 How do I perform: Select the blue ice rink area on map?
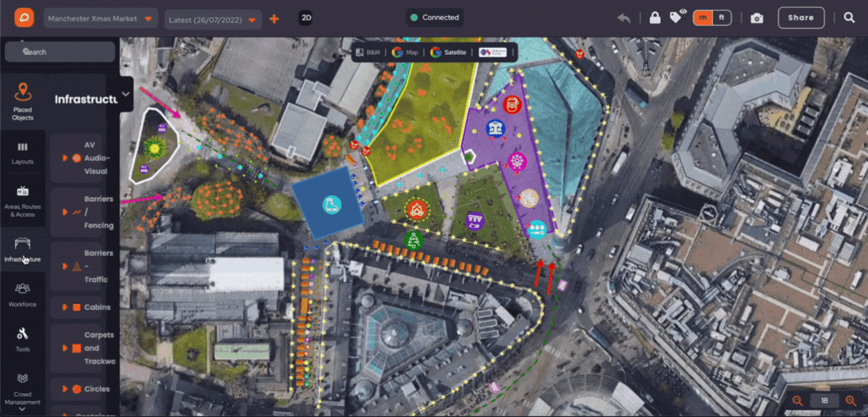pyautogui.click(x=328, y=202)
